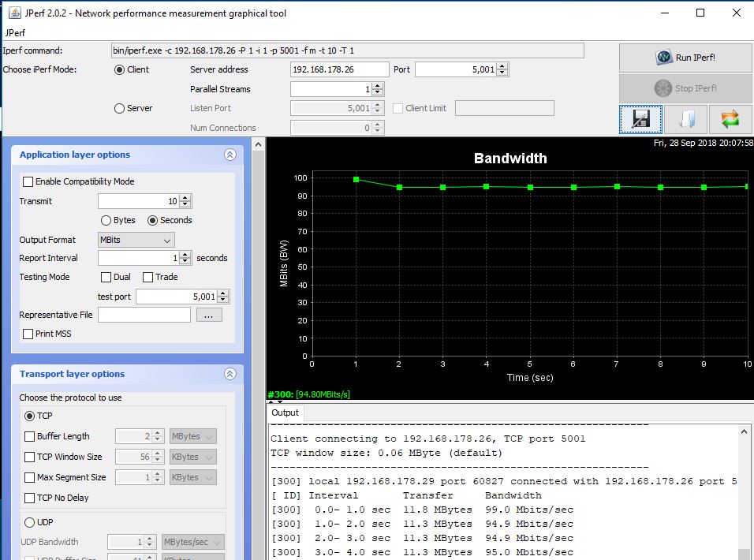
Task: Toggle the Client Limit checkbox
Action: point(398,109)
